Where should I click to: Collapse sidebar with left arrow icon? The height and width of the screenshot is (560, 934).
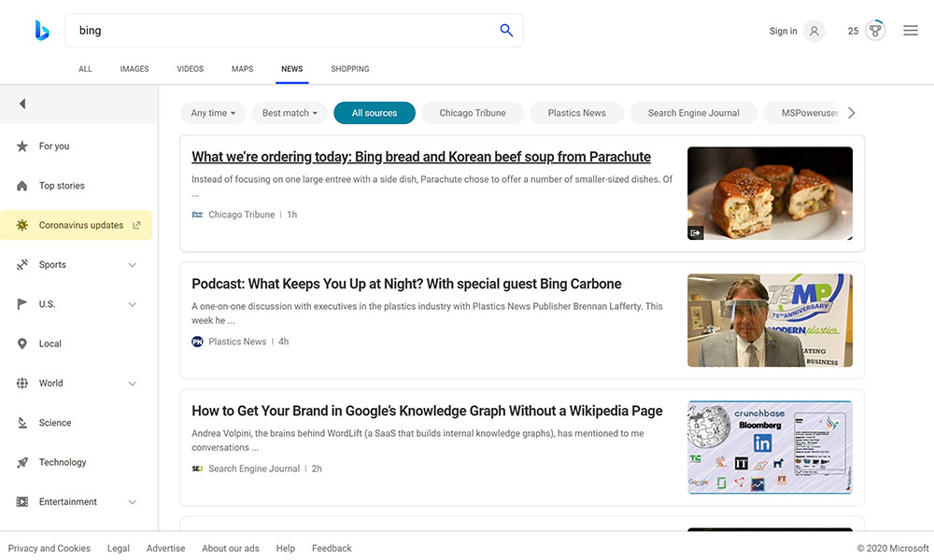coord(22,104)
